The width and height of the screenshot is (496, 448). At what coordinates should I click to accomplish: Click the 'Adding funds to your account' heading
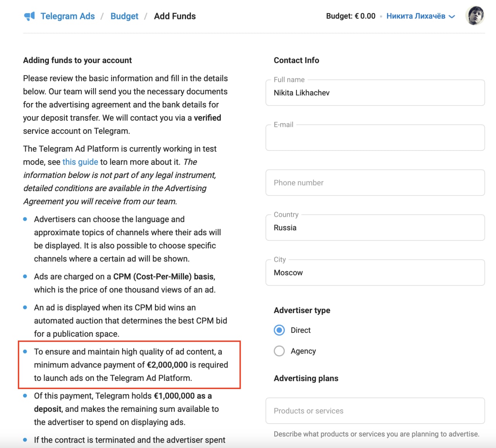(x=77, y=60)
